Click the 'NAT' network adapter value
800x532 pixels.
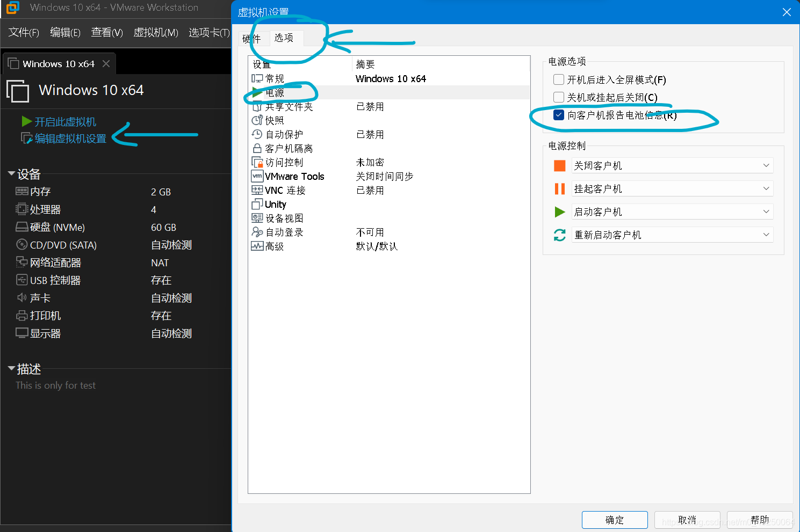[x=160, y=263]
